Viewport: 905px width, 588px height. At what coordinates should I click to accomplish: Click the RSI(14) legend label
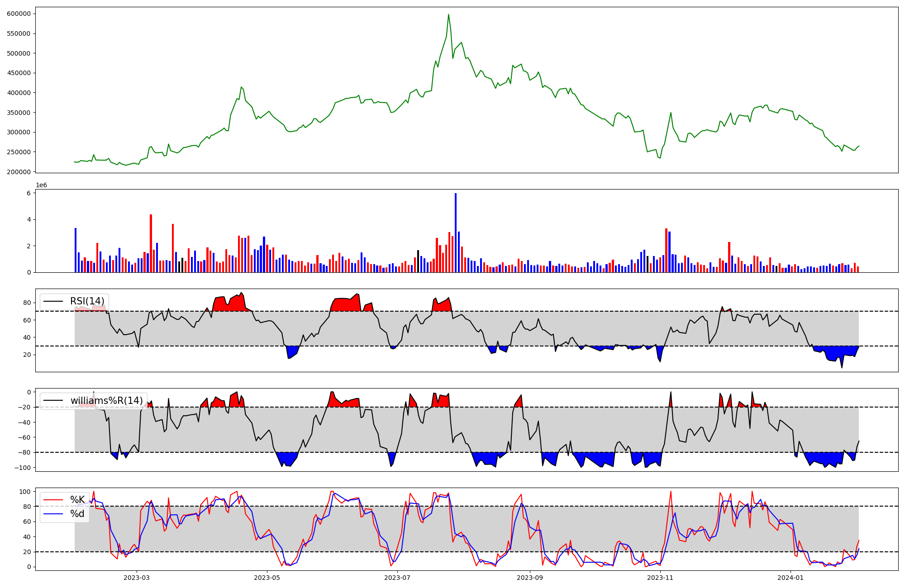tap(87, 301)
